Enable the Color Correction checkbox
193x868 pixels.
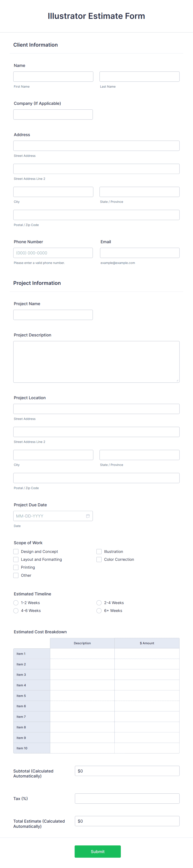point(99,559)
